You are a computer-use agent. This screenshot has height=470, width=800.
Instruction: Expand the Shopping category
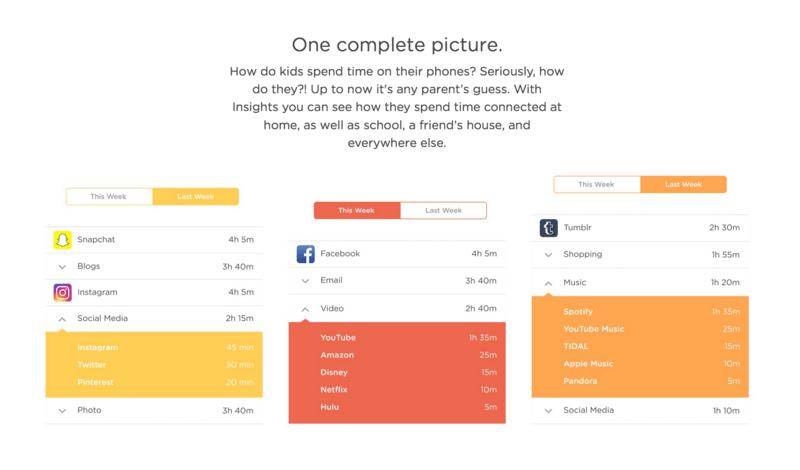pyautogui.click(x=548, y=255)
